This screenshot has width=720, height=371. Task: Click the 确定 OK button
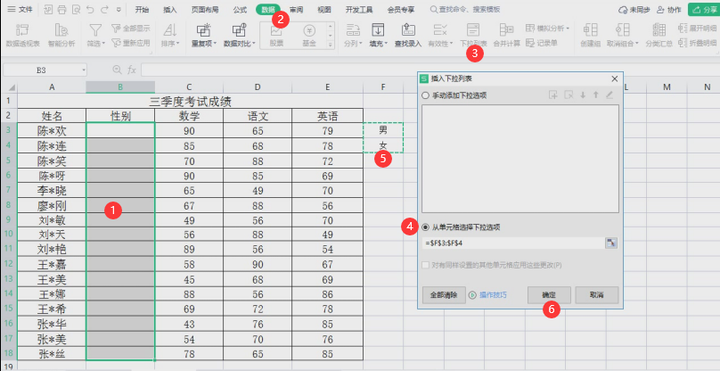pyautogui.click(x=549, y=295)
